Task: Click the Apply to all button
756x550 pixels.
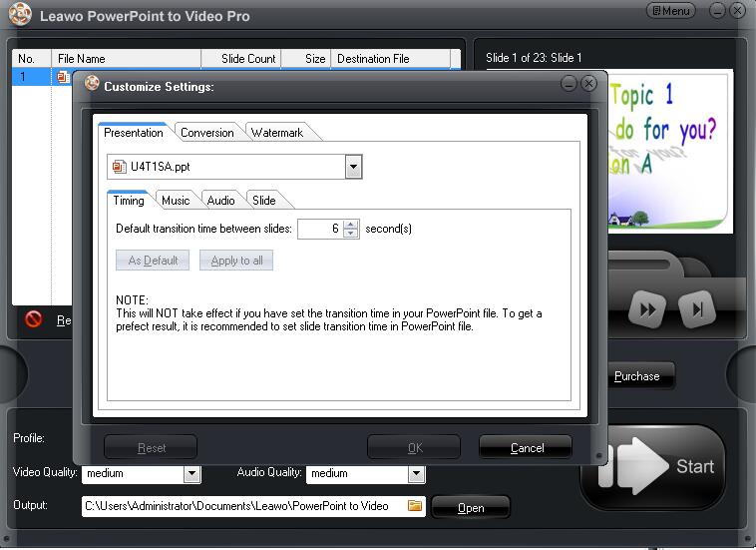Action: (236, 261)
